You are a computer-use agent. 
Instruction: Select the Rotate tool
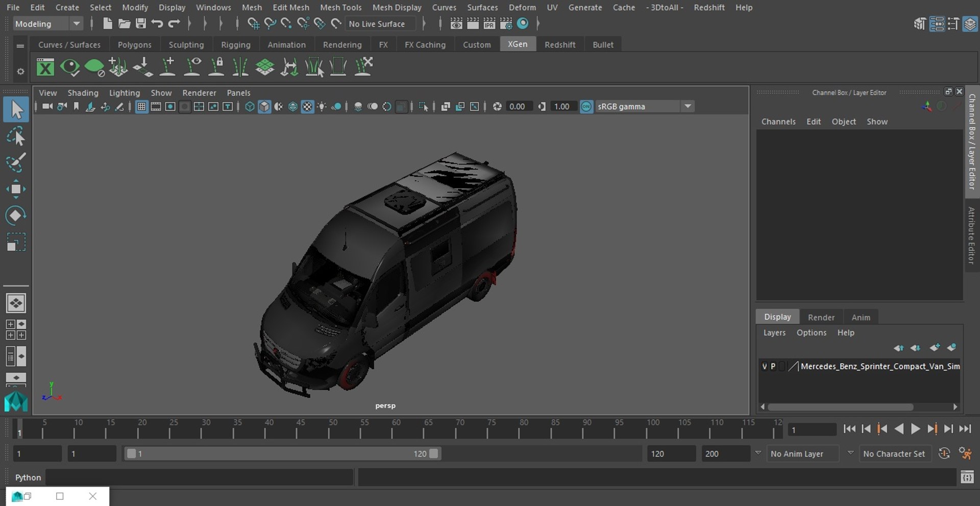click(x=16, y=215)
